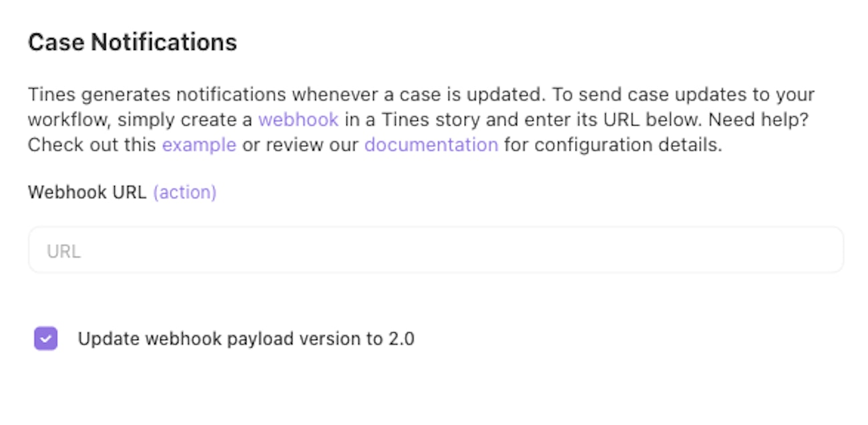Open the "webhook" link in the description
Screen dimensions: 868x425
click(298, 120)
